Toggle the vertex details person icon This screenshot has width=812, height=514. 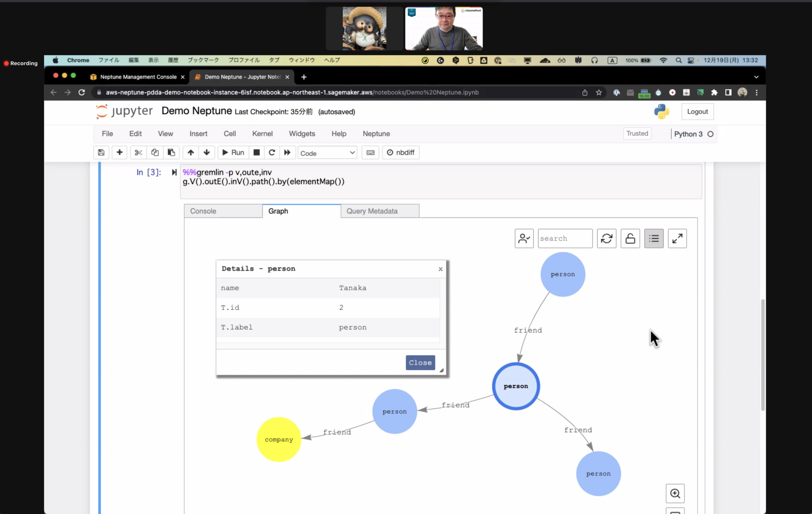tap(524, 238)
